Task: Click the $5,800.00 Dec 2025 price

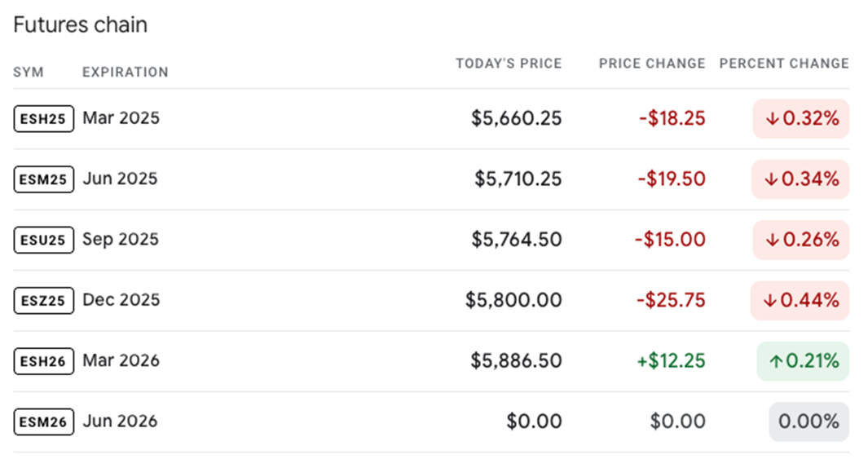Action: (513, 300)
